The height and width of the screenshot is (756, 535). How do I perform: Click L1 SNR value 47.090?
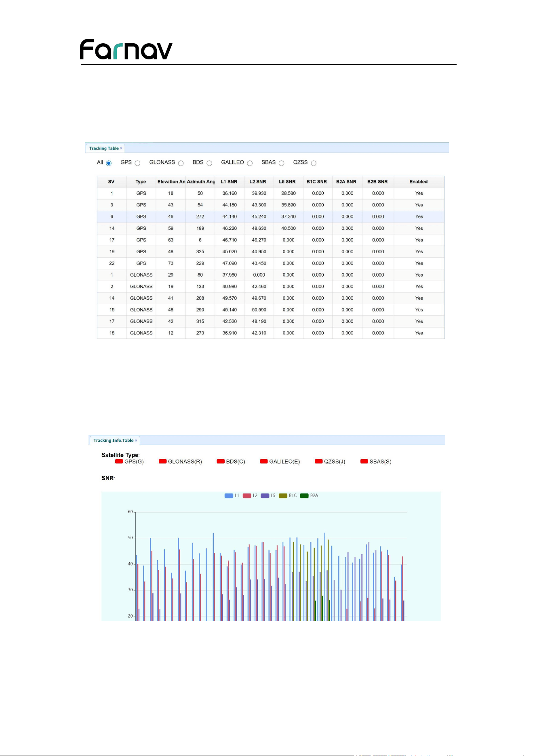tap(230, 263)
